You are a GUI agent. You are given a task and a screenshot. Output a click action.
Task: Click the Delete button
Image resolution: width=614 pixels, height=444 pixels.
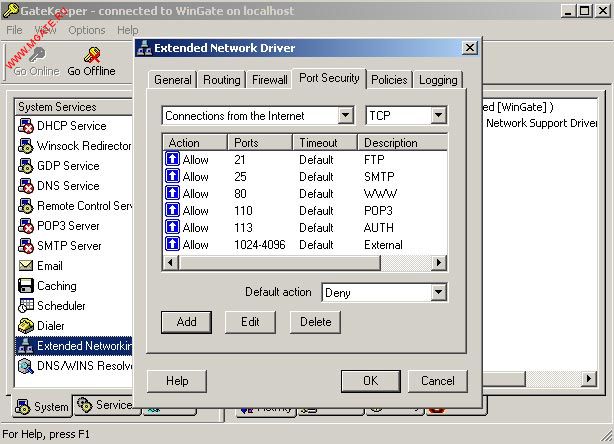pos(315,322)
